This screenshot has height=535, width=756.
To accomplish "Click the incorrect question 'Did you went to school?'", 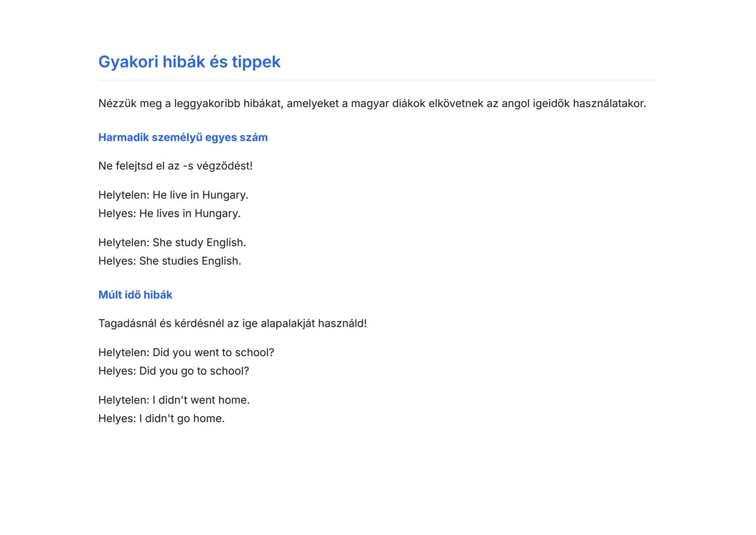I will coord(213,353).
